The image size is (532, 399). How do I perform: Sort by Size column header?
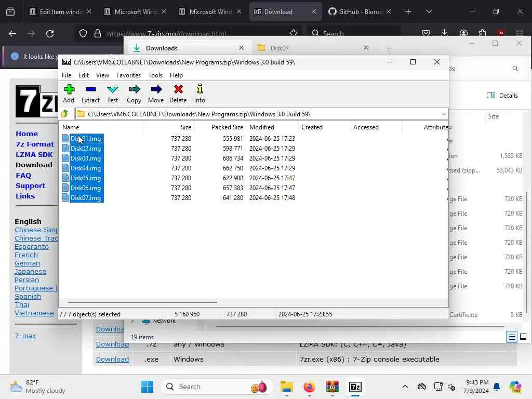(168, 127)
